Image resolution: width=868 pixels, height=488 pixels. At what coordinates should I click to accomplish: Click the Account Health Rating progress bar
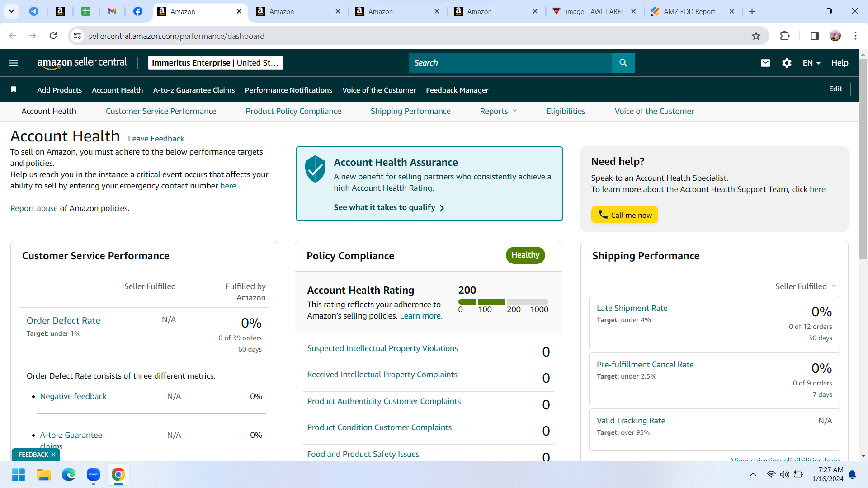(503, 302)
